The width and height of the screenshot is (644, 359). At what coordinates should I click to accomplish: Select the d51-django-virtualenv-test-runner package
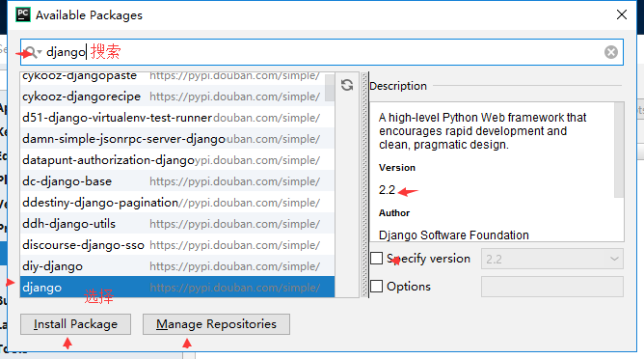[x=177, y=118]
